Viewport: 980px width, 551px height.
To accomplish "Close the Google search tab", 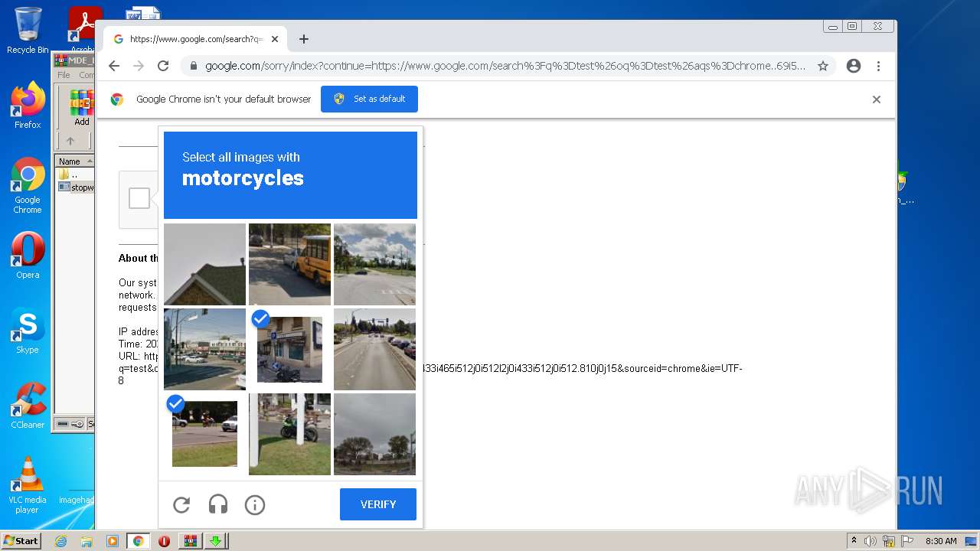I will click(275, 39).
